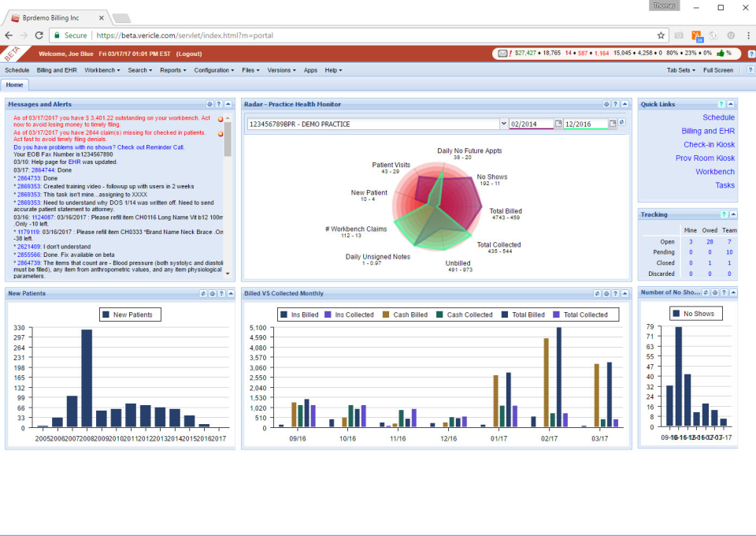Open settings gear on Radar Practice Health Monitor
The height and width of the screenshot is (536, 756).
click(x=606, y=104)
